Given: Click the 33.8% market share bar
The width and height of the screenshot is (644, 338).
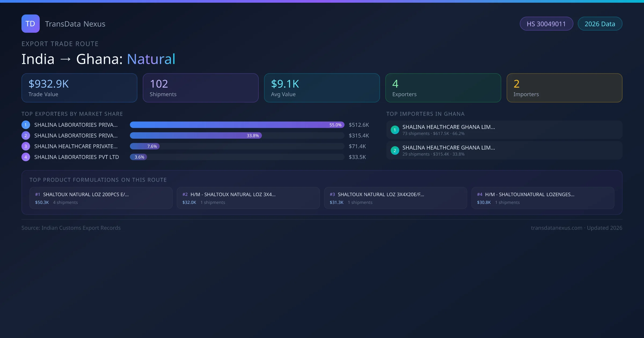Looking at the screenshot, I should coord(196,135).
